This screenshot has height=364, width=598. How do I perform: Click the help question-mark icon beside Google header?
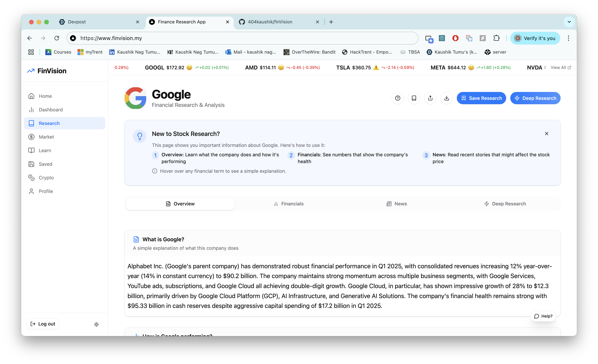pos(397,98)
